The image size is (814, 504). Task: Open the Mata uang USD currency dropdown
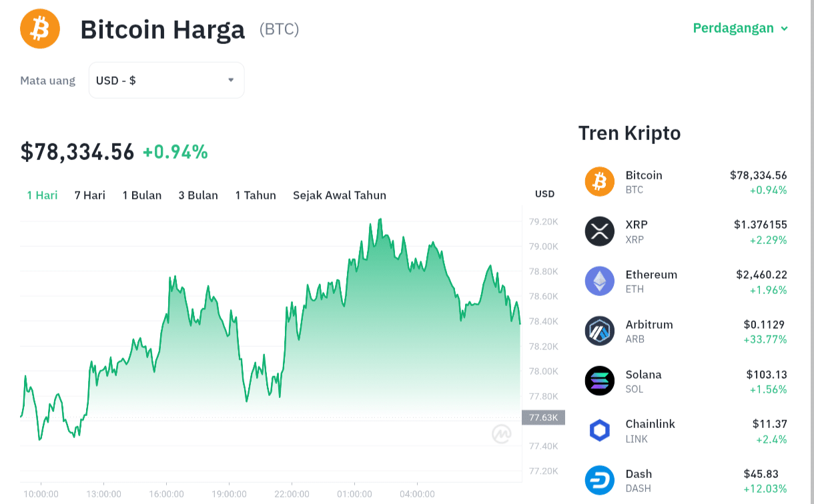167,80
